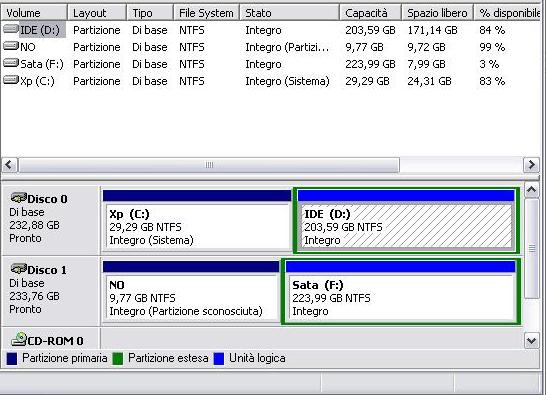Screen dimensions: 546x395
Task: Select the Sata (F:) volume name in list
Action: tap(42, 64)
